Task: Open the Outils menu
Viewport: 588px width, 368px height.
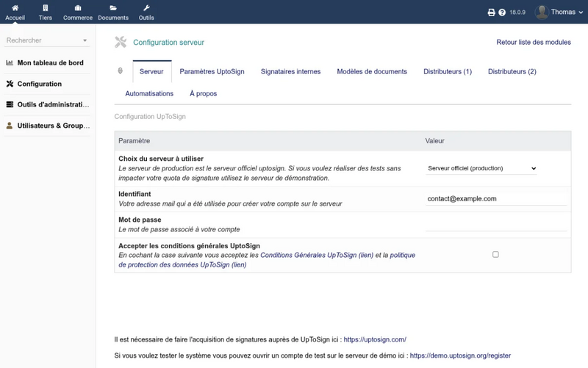Action: [x=146, y=12]
